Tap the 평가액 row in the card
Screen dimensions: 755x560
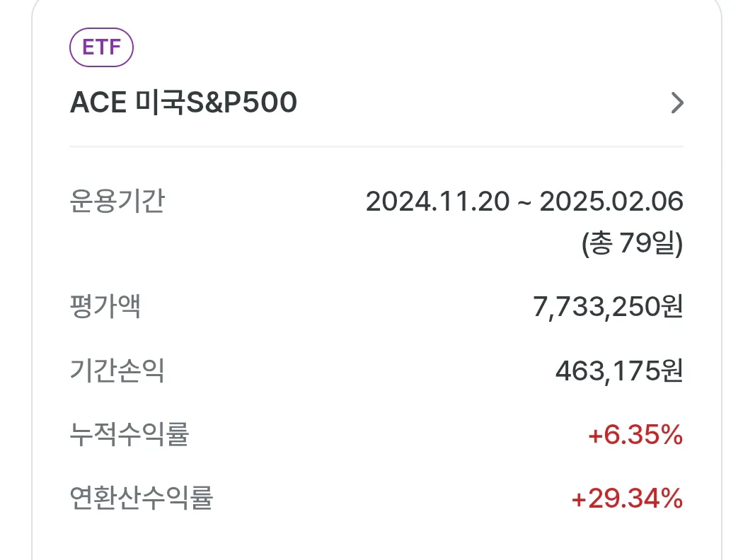pos(376,307)
